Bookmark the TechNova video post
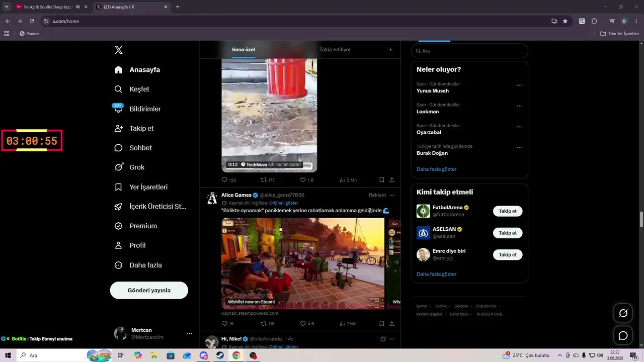644x362 pixels. tap(382, 179)
